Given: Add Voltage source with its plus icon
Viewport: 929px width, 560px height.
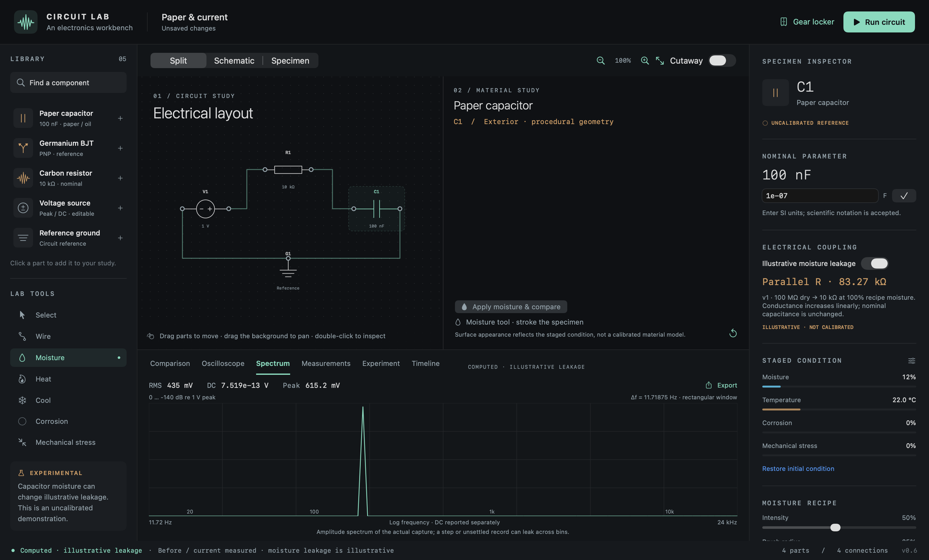Looking at the screenshot, I should click(x=120, y=208).
